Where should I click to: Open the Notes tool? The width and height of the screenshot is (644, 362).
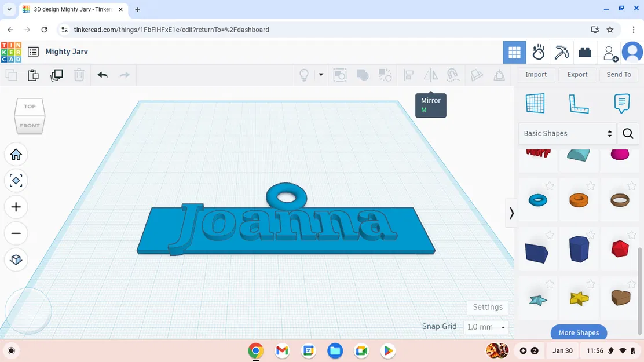pos(622,103)
